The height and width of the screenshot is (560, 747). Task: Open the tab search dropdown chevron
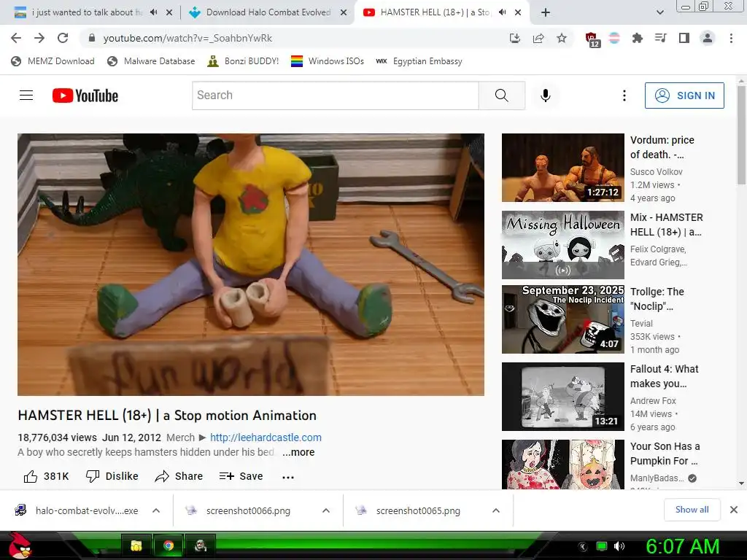tap(659, 13)
